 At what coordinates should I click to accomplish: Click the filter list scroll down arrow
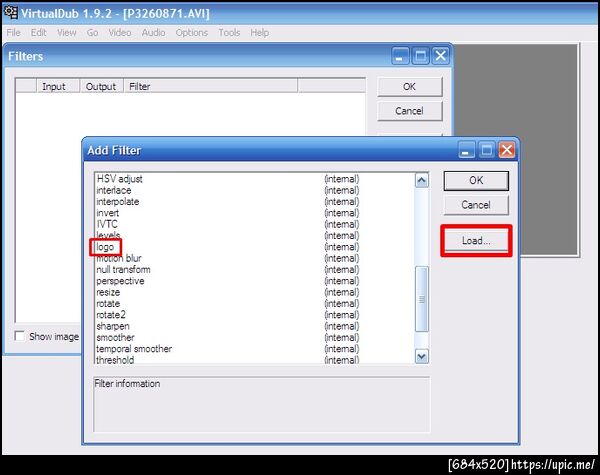(422, 357)
